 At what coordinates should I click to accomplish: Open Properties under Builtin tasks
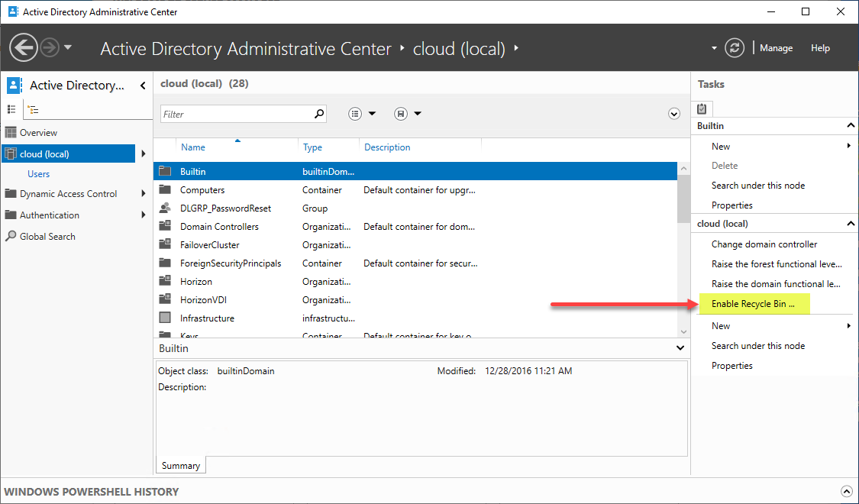point(732,205)
